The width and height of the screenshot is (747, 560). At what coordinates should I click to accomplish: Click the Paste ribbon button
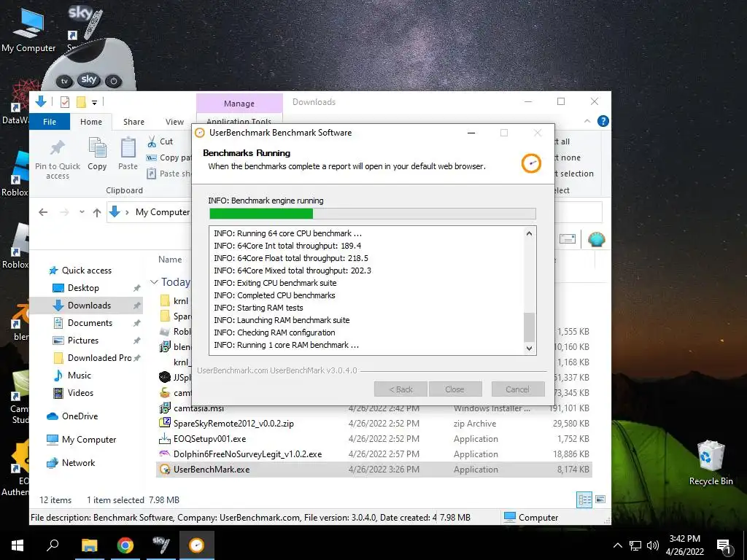(128, 154)
